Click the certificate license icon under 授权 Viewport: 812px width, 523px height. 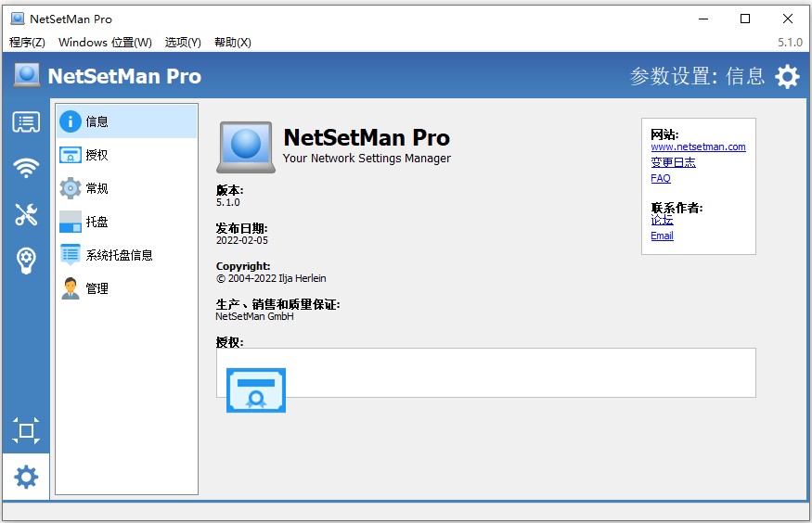(x=256, y=390)
